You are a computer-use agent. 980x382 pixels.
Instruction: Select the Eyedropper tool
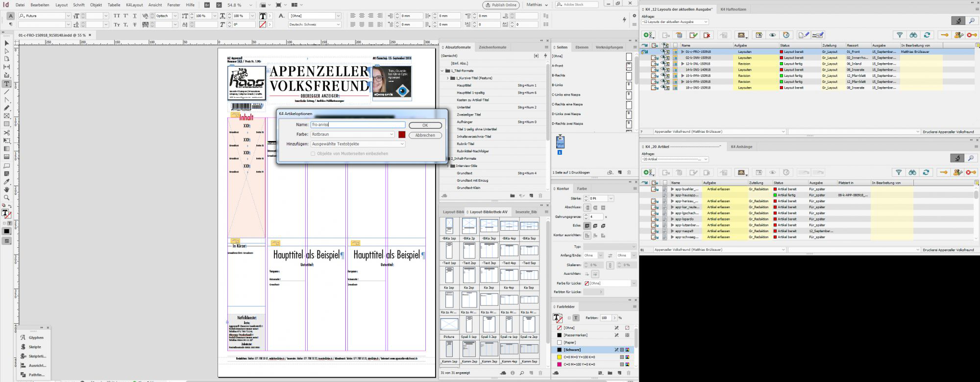point(7,182)
